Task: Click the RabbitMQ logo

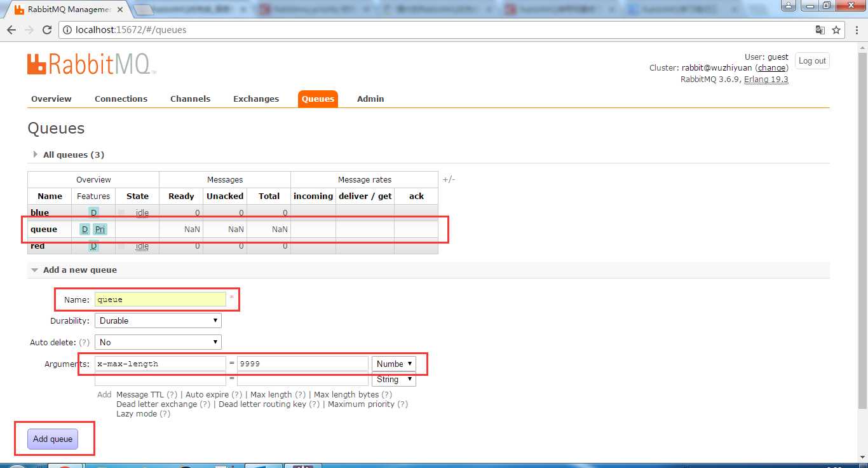Action: (x=92, y=64)
